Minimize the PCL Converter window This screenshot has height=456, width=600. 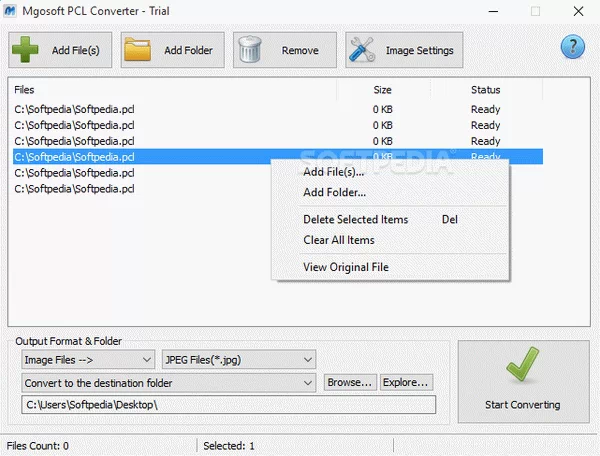tap(493, 11)
